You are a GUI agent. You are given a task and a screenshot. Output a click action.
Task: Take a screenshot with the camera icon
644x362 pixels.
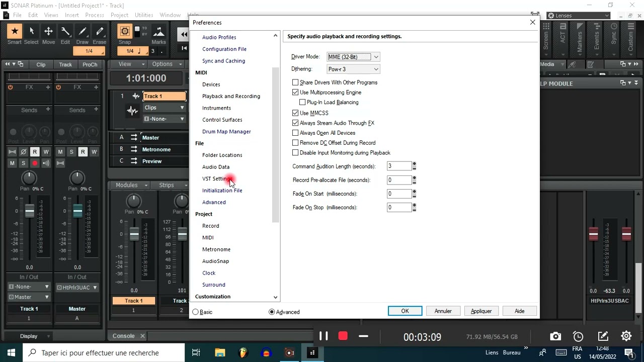tap(555, 337)
